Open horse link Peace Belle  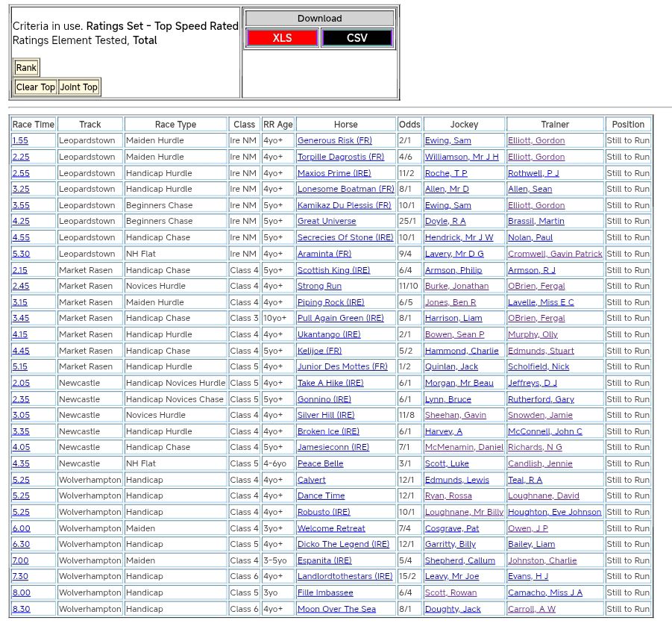(320, 464)
